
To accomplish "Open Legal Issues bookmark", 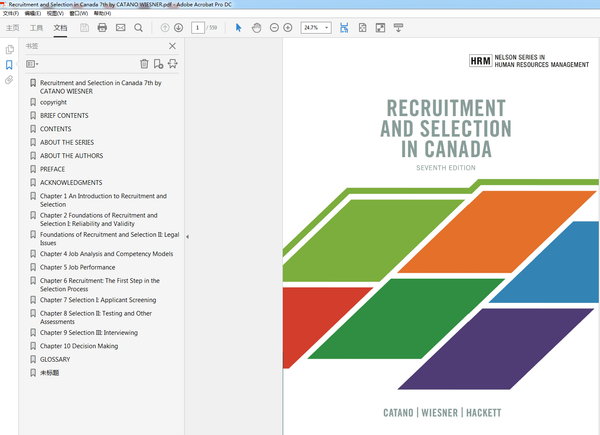I will pyautogui.click(x=109, y=239).
